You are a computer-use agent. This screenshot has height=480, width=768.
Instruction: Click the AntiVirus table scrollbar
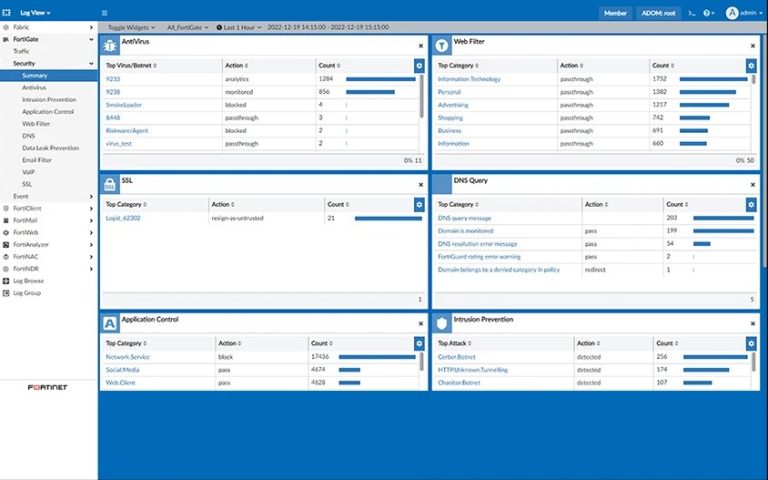[421, 96]
